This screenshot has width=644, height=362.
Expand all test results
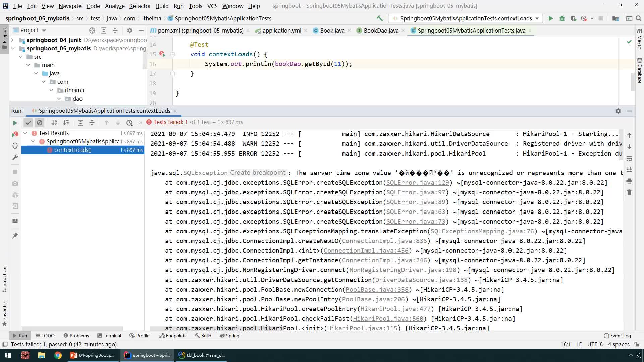80,123
